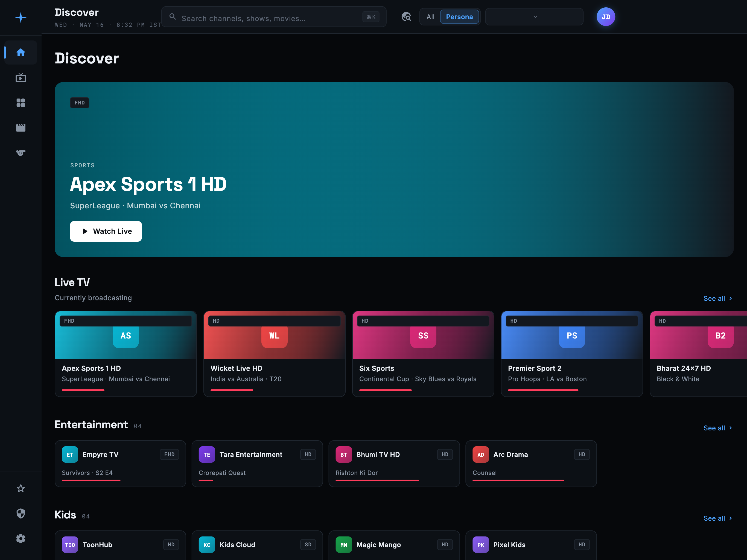See all Live TV channels

pyautogui.click(x=718, y=298)
